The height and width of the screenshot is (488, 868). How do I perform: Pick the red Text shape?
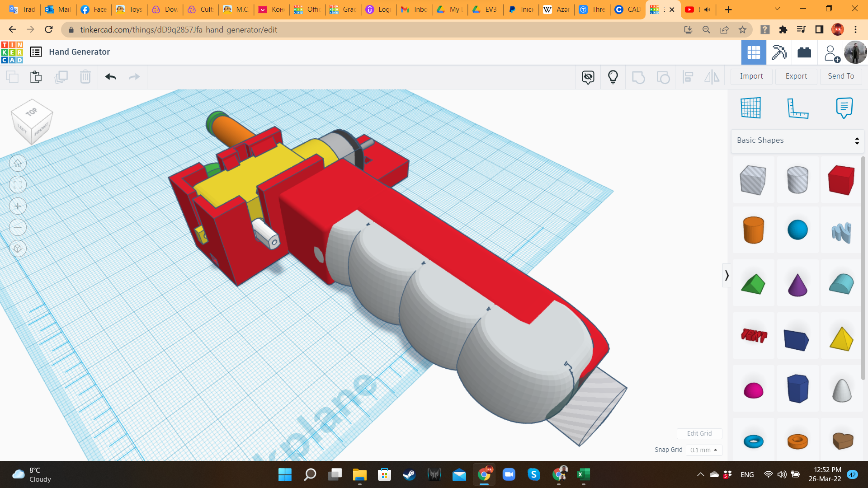pos(753,336)
